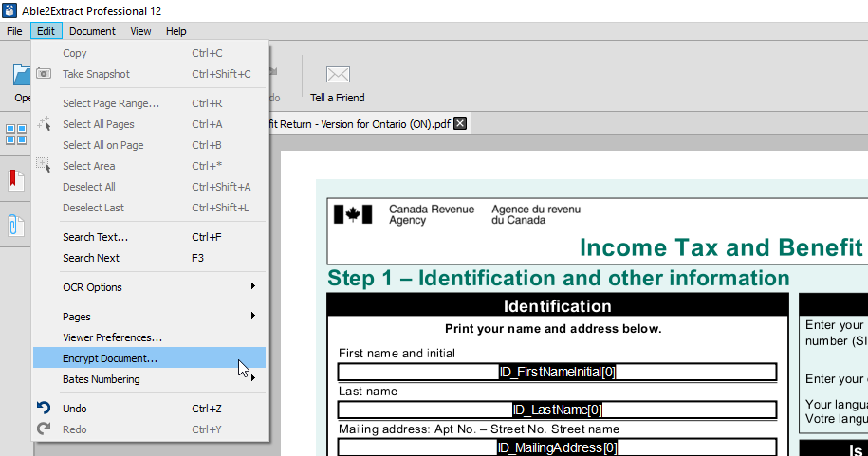Image resolution: width=868 pixels, height=456 pixels.
Task: Open the Help menu
Action: point(176,31)
